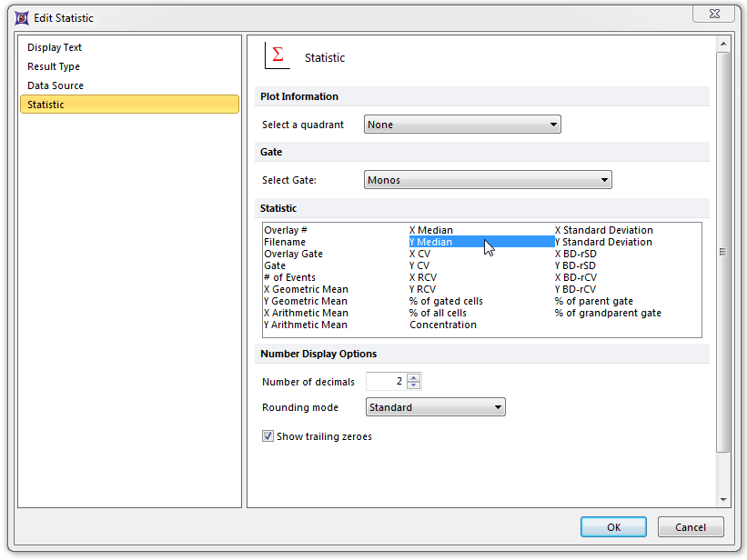
Task: Click the Number of decimals field
Action: pos(385,382)
